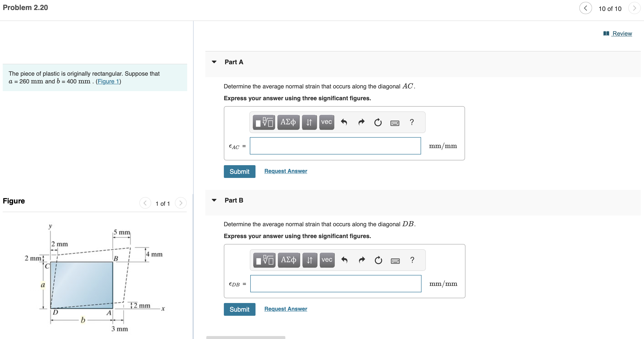This screenshot has width=644, height=339.
Task: Click the vec button in Part B toolbar
Action: [327, 260]
